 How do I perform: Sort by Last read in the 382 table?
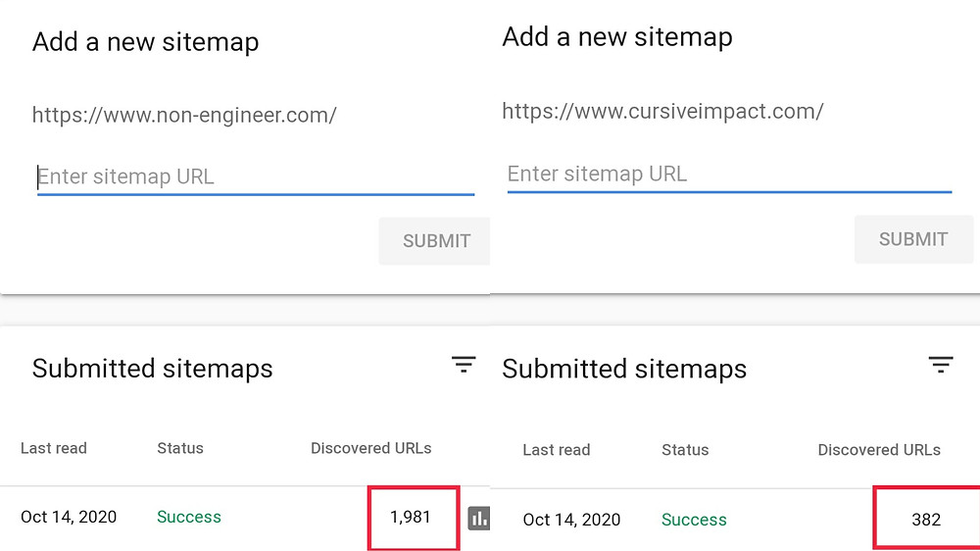pyautogui.click(x=557, y=450)
